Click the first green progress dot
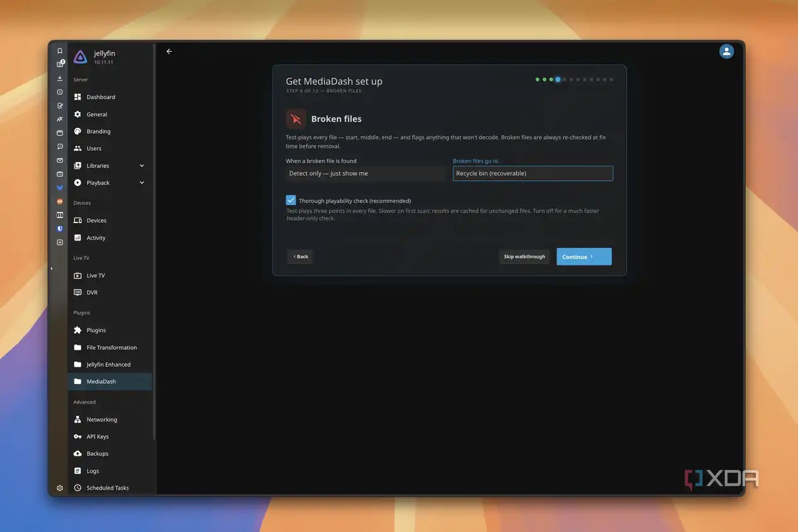Screen dimensions: 798x532 538,79
